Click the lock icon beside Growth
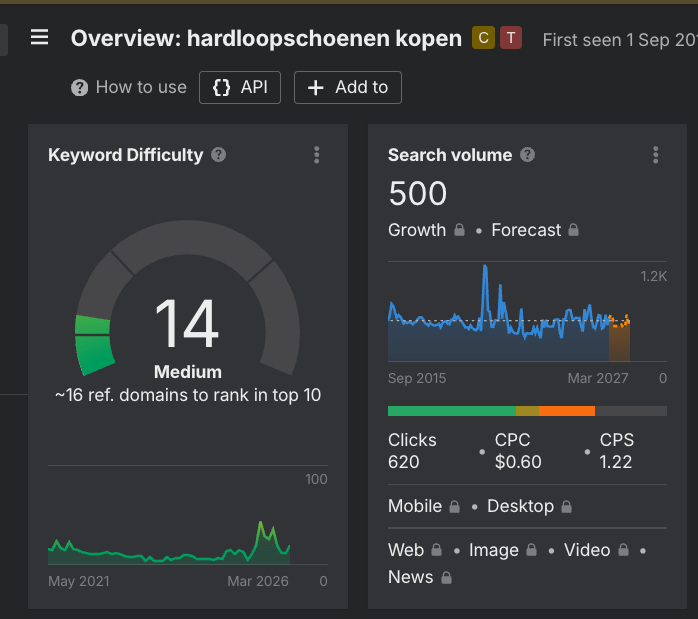698x619 pixels. click(459, 230)
